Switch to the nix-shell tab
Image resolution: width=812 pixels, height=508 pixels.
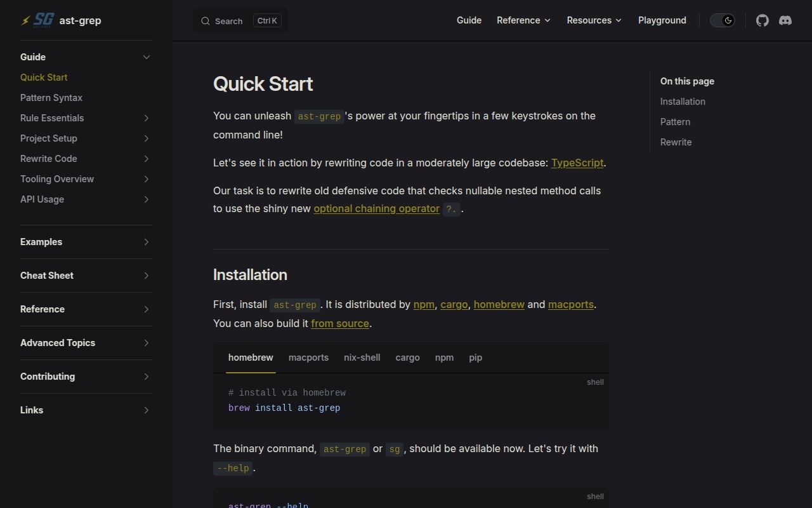362,358
